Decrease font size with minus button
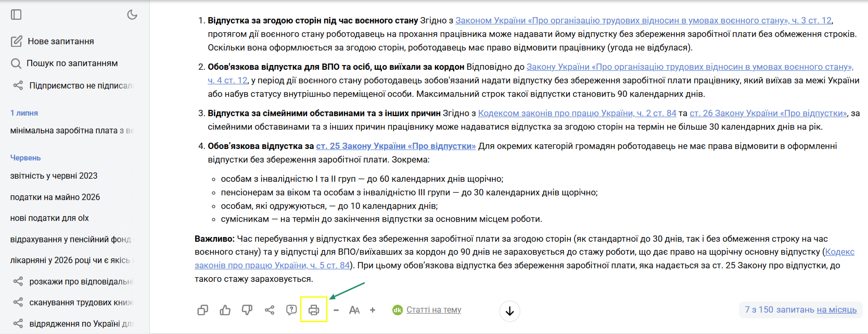Image resolution: width=868 pixels, height=334 pixels. (336, 310)
